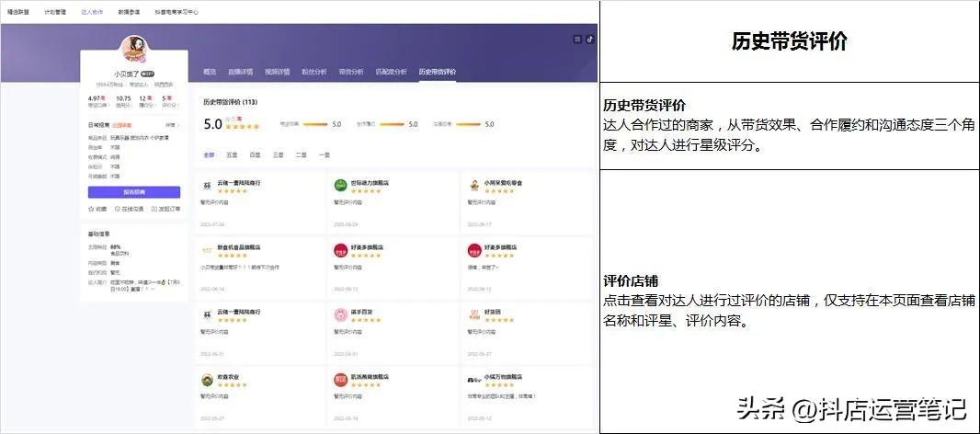Click the green 世际造力旗舰店 shop logo
Image resolution: width=980 pixels, height=434 pixels.
coord(341,185)
